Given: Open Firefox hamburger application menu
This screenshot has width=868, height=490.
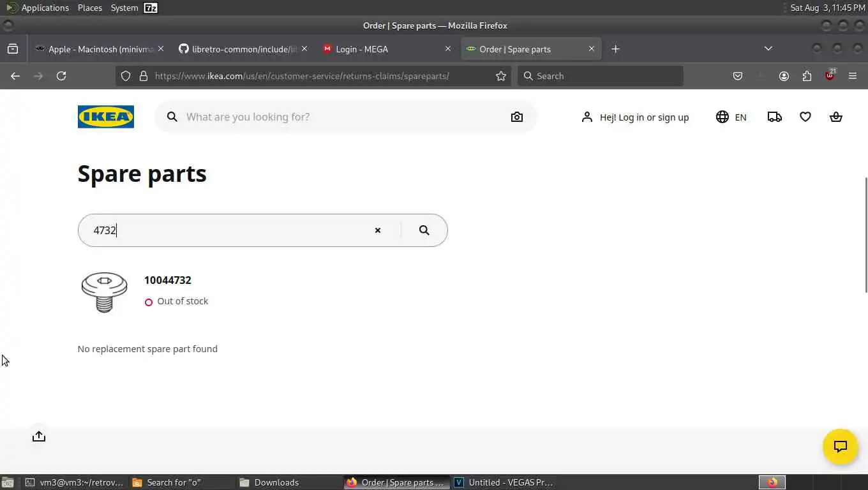Looking at the screenshot, I should 853,76.
